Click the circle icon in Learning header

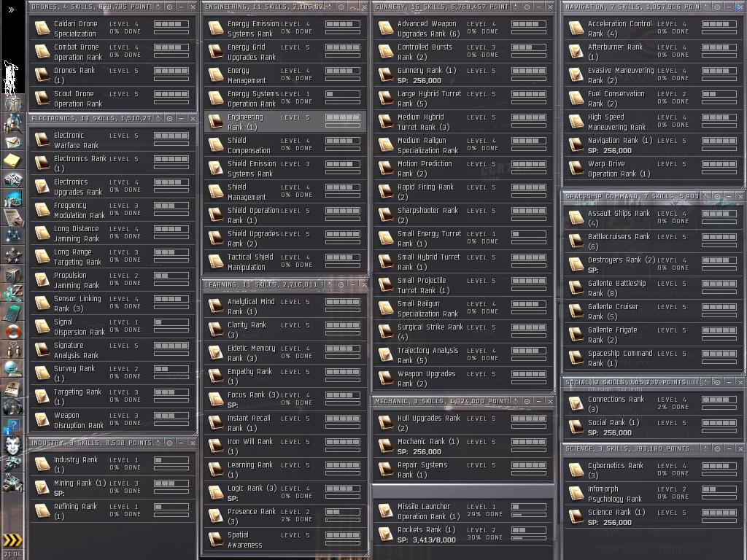[x=341, y=284]
